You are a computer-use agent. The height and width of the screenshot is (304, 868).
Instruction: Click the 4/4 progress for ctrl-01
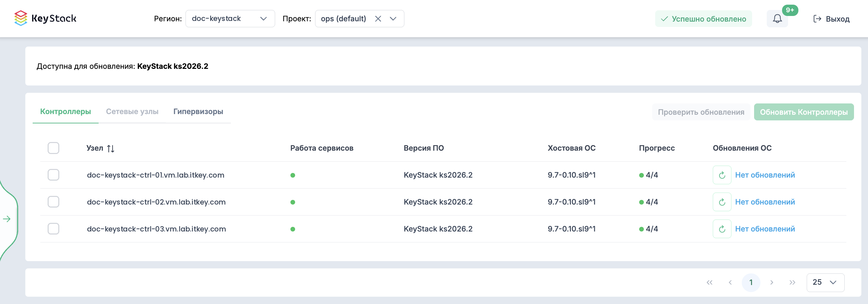point(649,175)
